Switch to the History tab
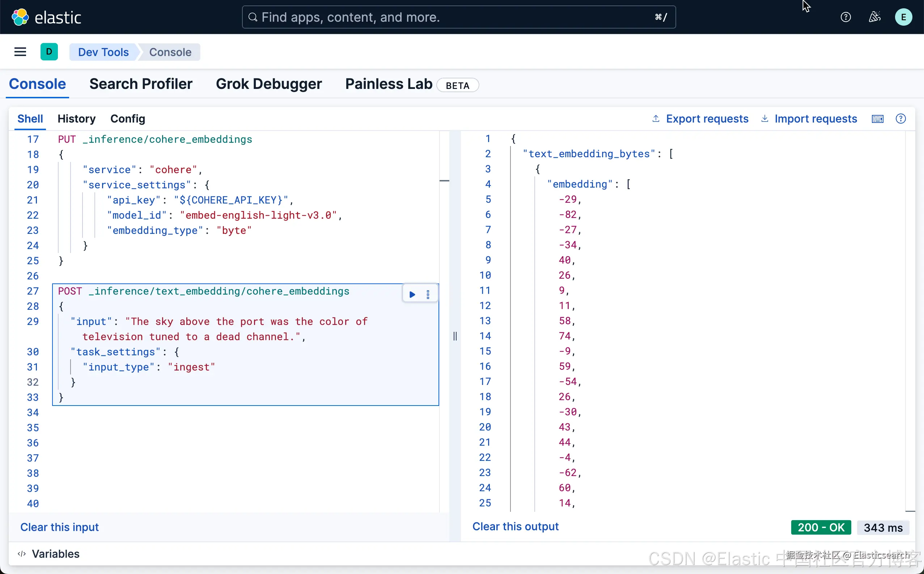The height and width of the screenshot is (574, 924). tap(76, 119)
